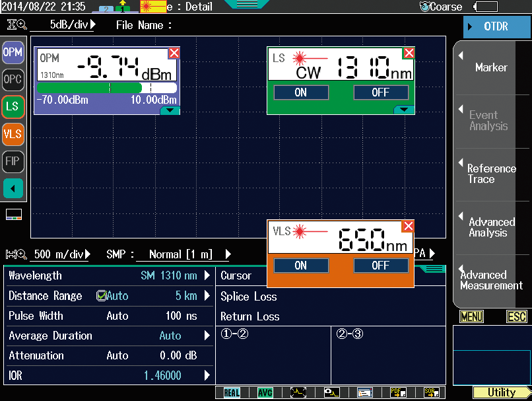
Task: Open the Marker menu
Action: 491,67
